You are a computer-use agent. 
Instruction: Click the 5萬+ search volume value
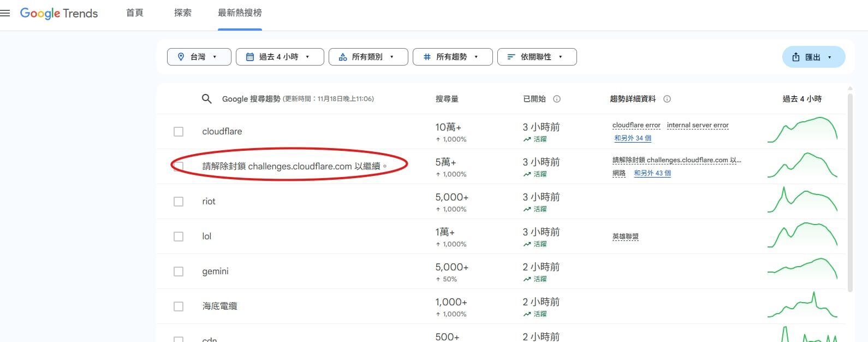(445, 162)
